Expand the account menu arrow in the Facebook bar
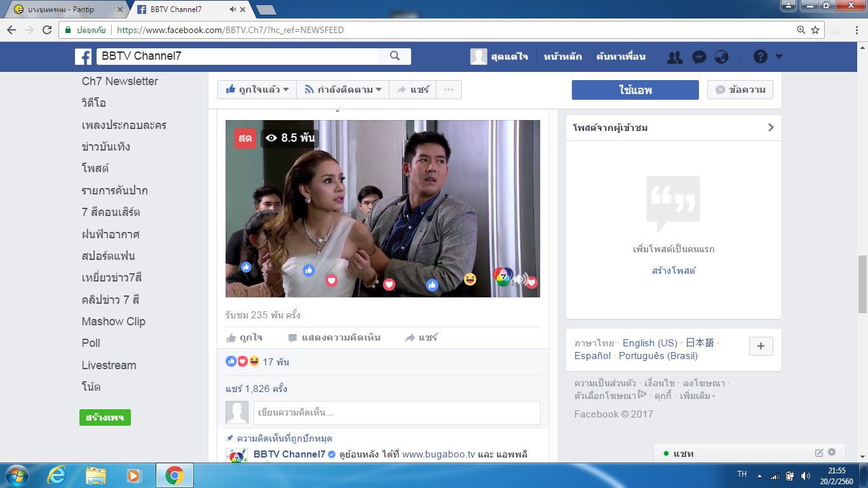This screenshot has height=488, width=868. (x=779, y=57)
